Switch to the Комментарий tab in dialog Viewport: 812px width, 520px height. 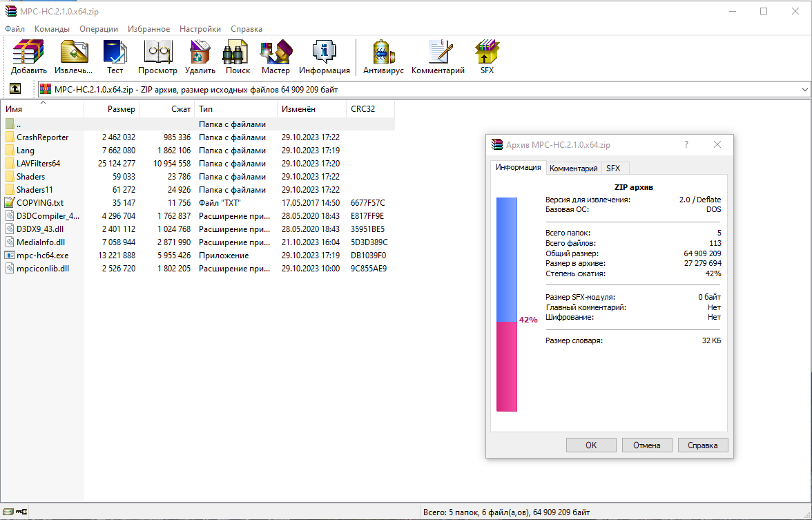tap(573, 168)
